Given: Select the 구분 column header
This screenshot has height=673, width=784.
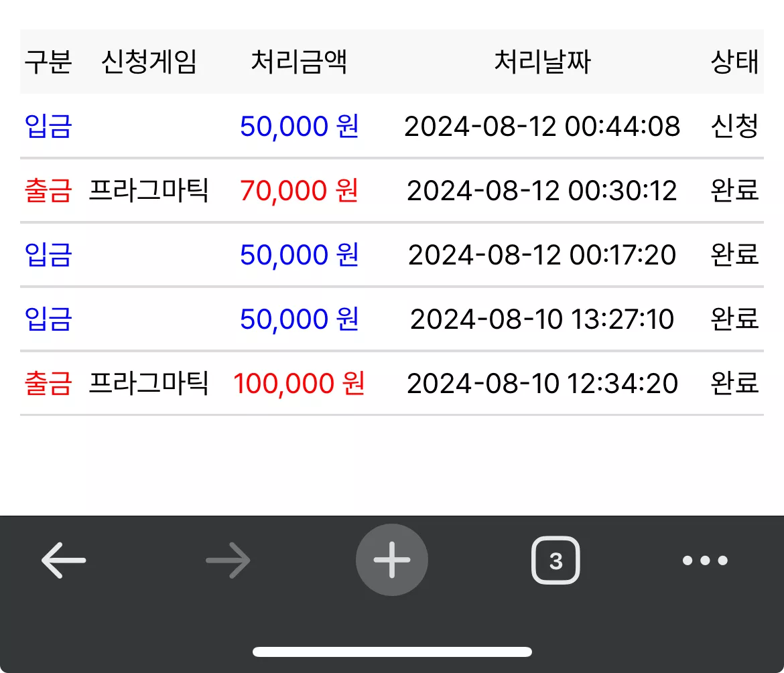Looking at the screenshot, I should (48, 62).
